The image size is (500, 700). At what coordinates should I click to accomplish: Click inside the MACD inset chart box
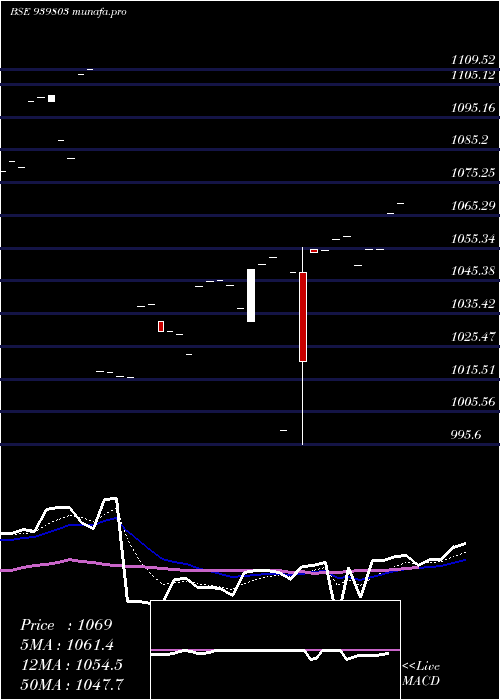(x=275, y=650)
